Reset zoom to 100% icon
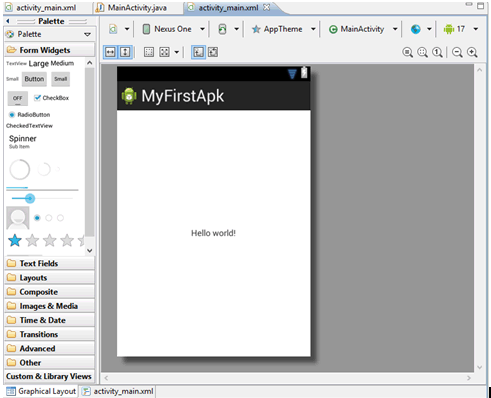 click(437, 52)
